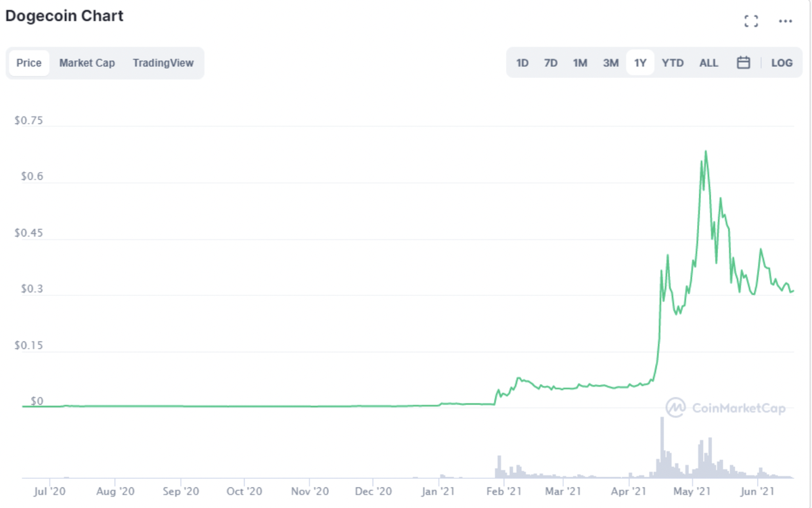The image size is (812, 508).
Task: Click the tallest April volume bar
Action: tap(662, 448)
